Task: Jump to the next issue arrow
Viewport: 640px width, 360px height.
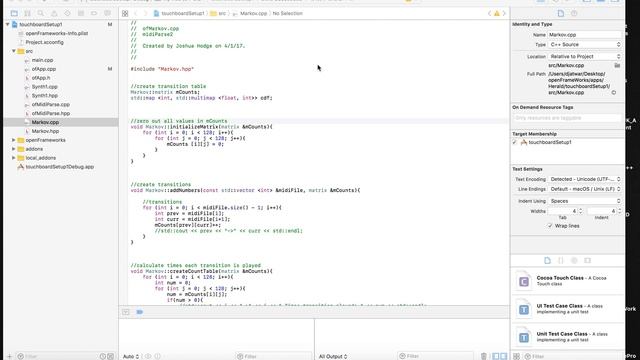Action: pyautogui.click(x=504, y=13)
